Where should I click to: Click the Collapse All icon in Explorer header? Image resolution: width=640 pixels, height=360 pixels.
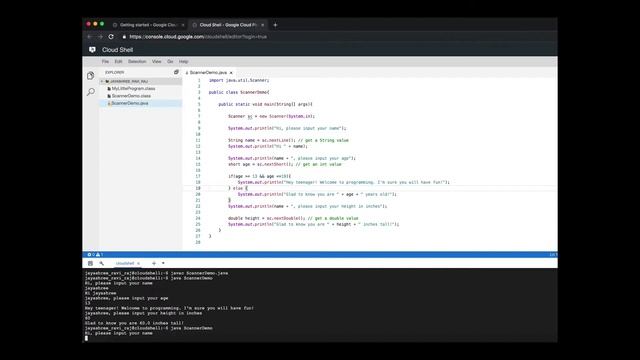[176, 72]
